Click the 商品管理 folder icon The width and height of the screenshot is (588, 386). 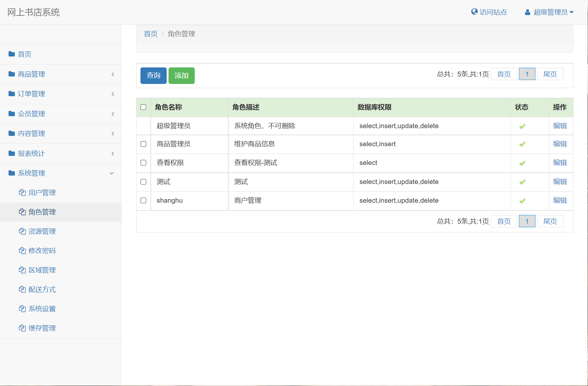[11, 74]
